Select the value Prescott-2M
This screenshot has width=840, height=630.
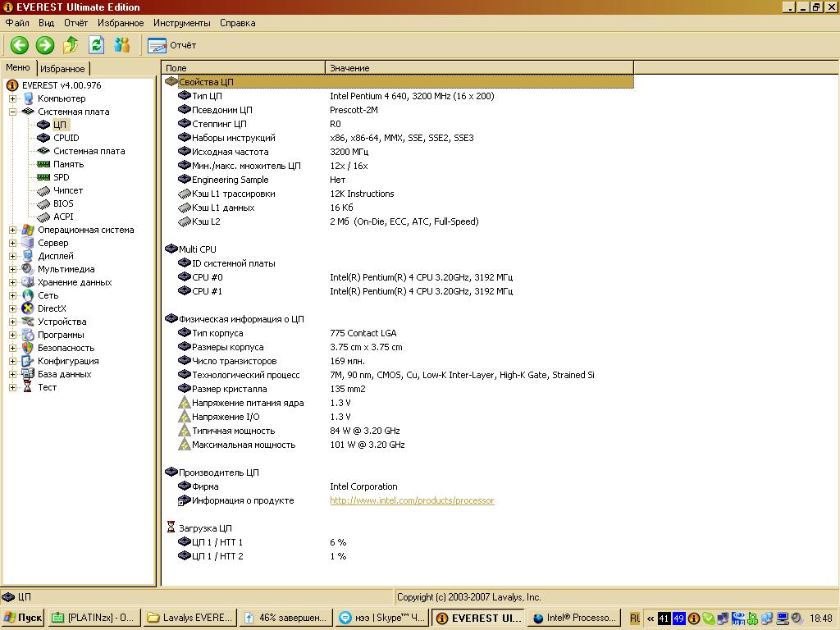coord(354,110)
